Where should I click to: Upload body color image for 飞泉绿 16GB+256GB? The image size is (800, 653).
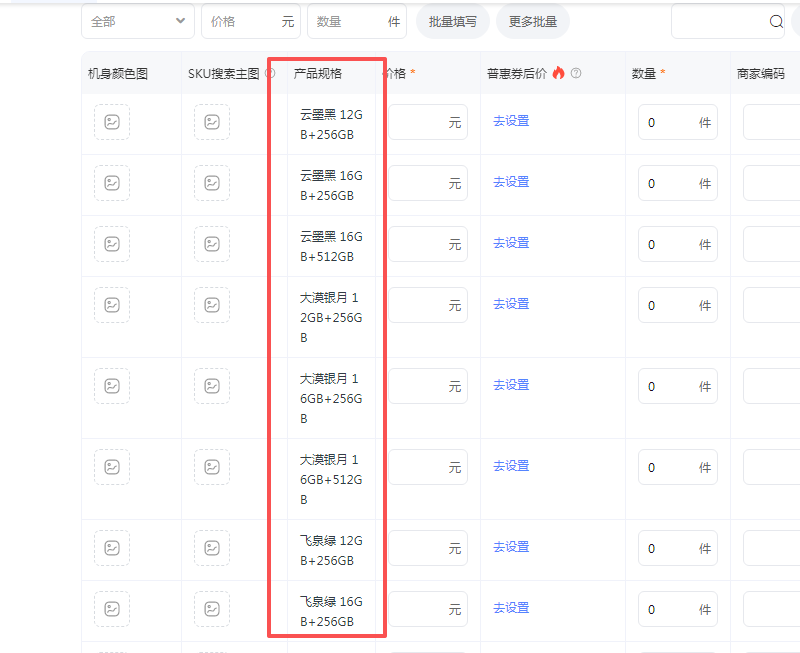(x=112, y=609)
